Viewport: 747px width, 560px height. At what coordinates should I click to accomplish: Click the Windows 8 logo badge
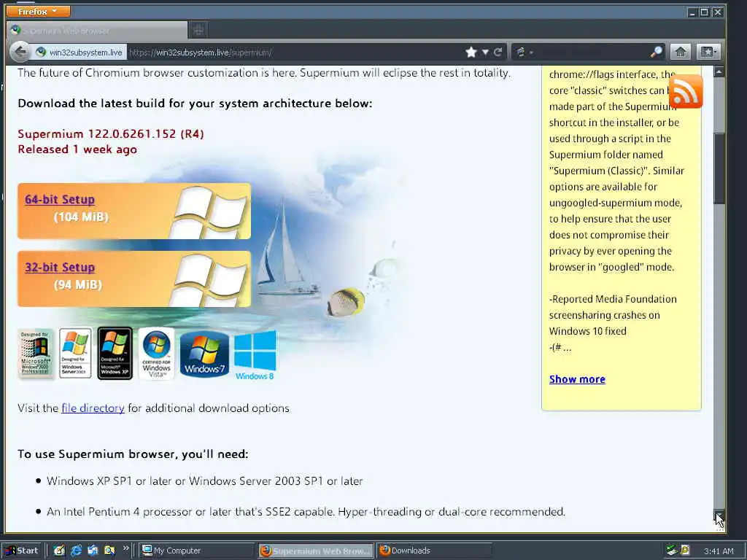coord(255,356)
